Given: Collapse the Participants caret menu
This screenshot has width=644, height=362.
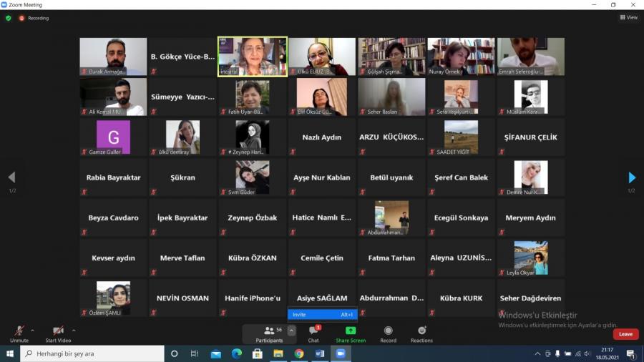Looking at the screenshot, I should pyautogui.click(x=291, y=331).
